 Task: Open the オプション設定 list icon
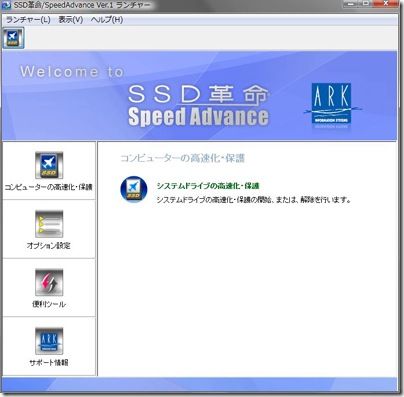tap(49, 224)
